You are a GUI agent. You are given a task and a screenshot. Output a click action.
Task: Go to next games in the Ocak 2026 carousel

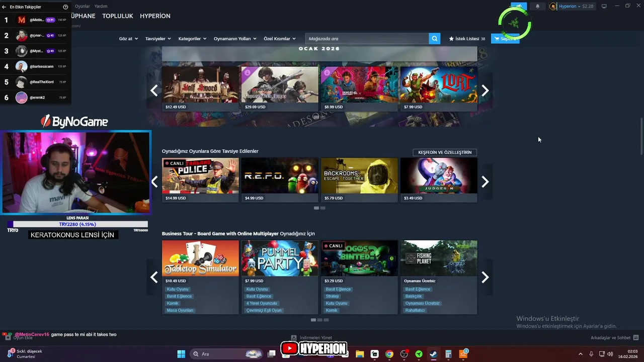pos(485,90)
